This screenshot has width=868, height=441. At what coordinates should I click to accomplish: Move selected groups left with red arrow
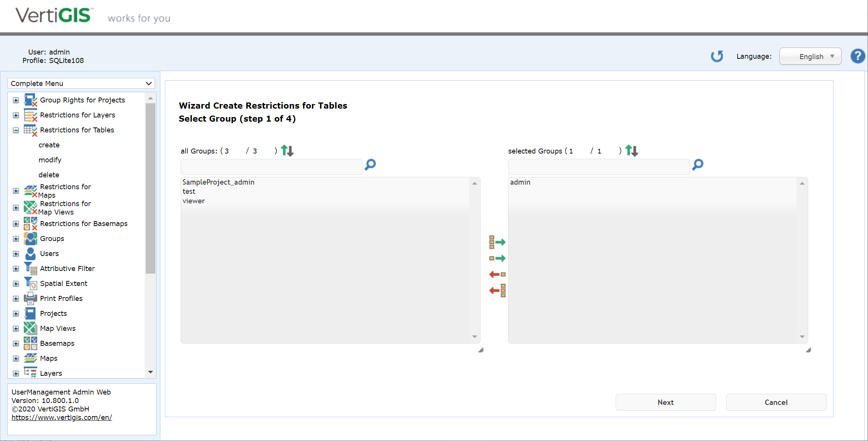[497, 274]
